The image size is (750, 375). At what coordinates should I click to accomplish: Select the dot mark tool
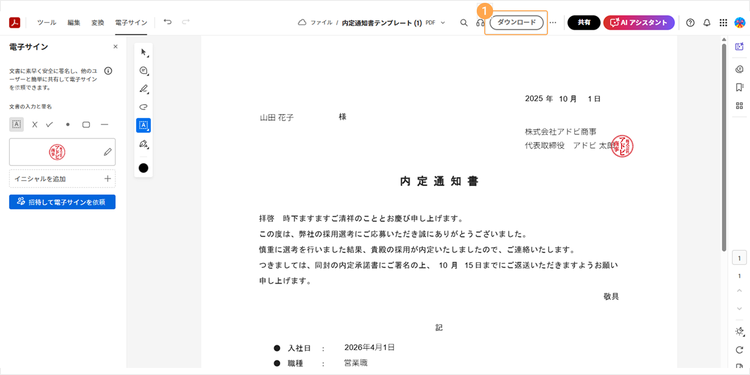point(67,124)
